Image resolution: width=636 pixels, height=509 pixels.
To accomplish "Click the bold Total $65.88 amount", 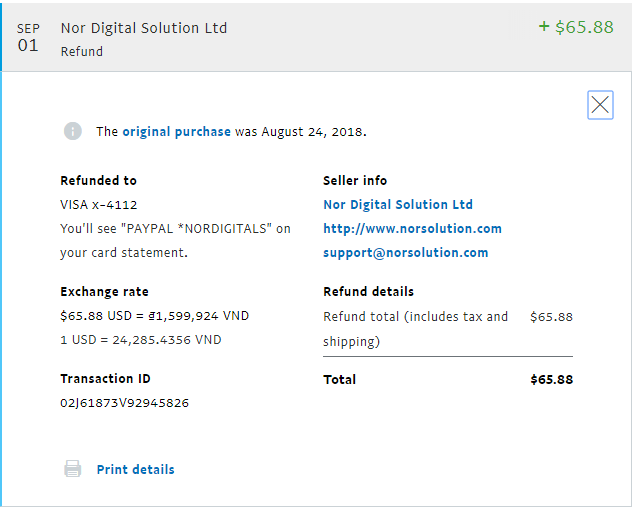I will [x=551, y=379].
